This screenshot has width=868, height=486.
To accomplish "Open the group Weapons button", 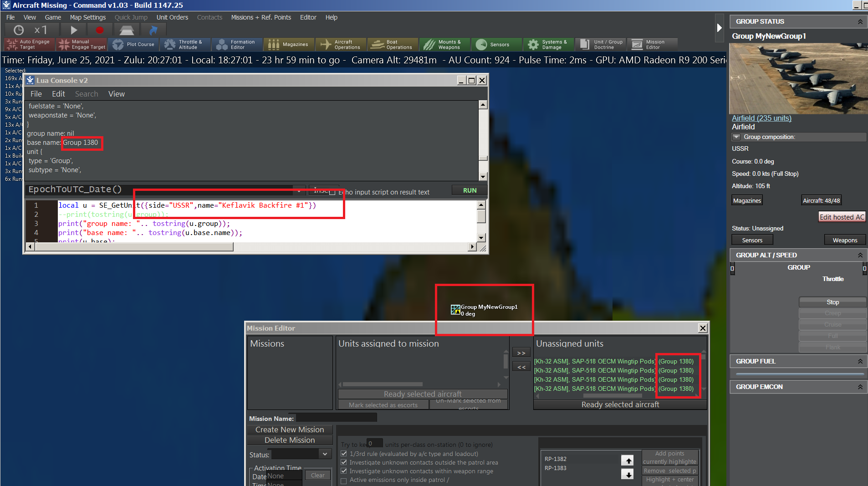I will [845, 240].
